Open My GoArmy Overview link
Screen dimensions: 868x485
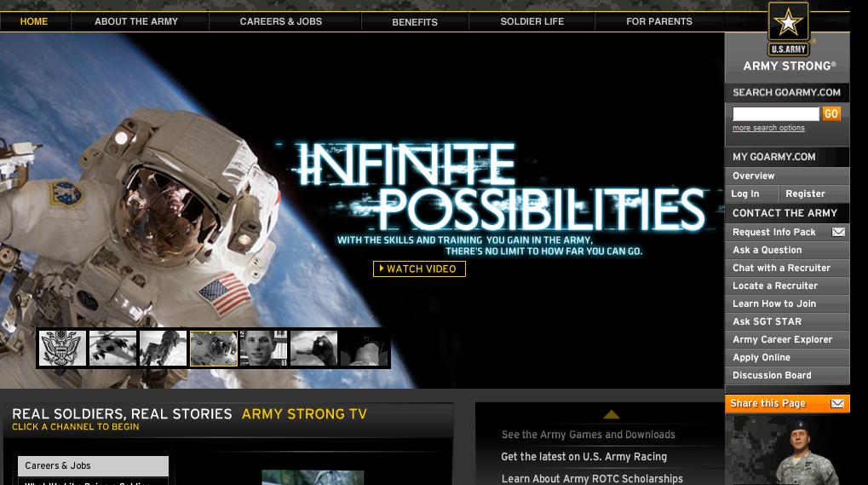click(786, 176)
